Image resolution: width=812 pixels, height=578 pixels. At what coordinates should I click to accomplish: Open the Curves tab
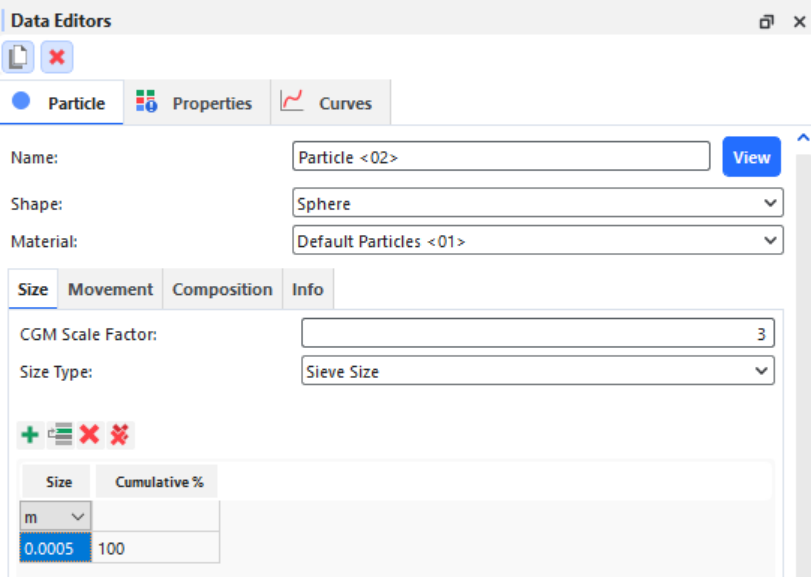(x=330, y=103)
